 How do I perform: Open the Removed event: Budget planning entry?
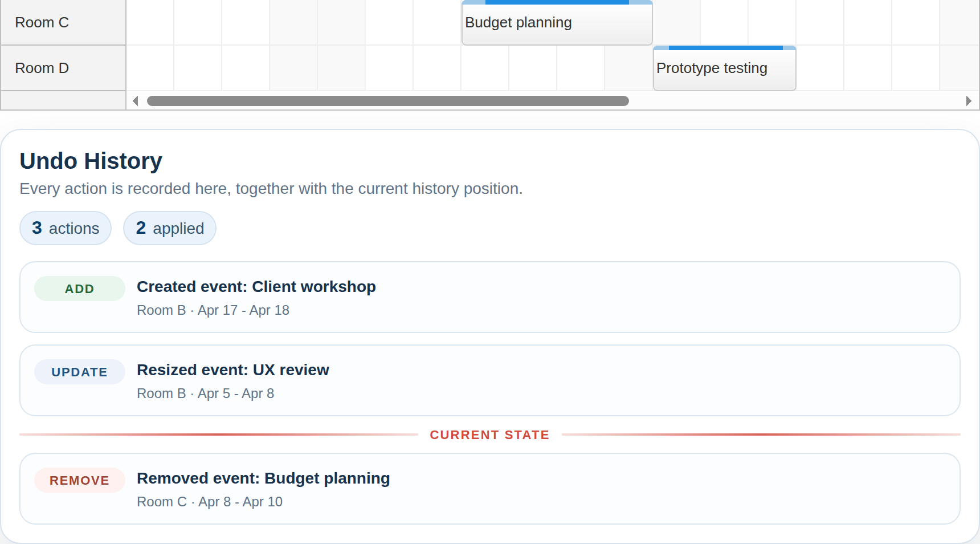coord(489,489)
